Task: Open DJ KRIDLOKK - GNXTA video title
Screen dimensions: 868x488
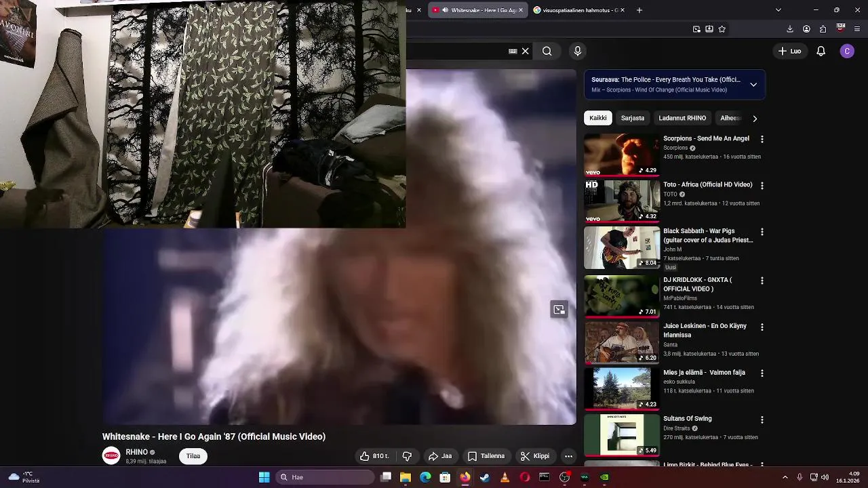Action: pyautogui.click(x=697, y=284)
